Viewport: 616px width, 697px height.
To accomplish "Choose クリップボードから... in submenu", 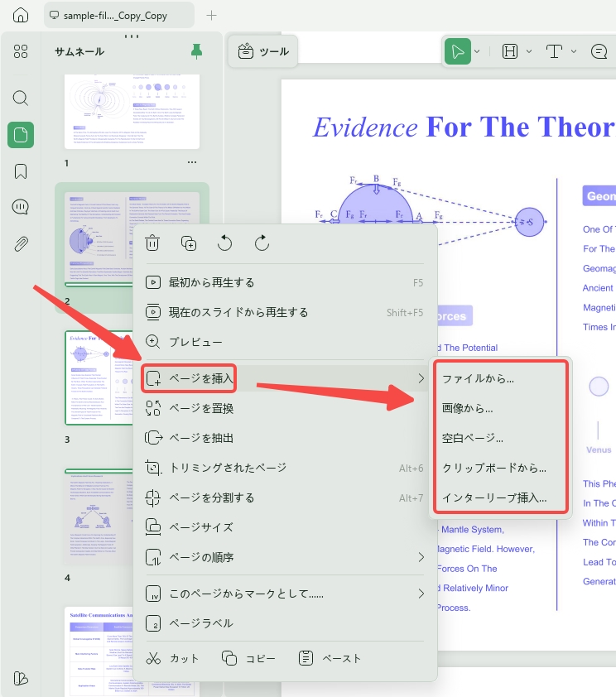I will 500,468.
